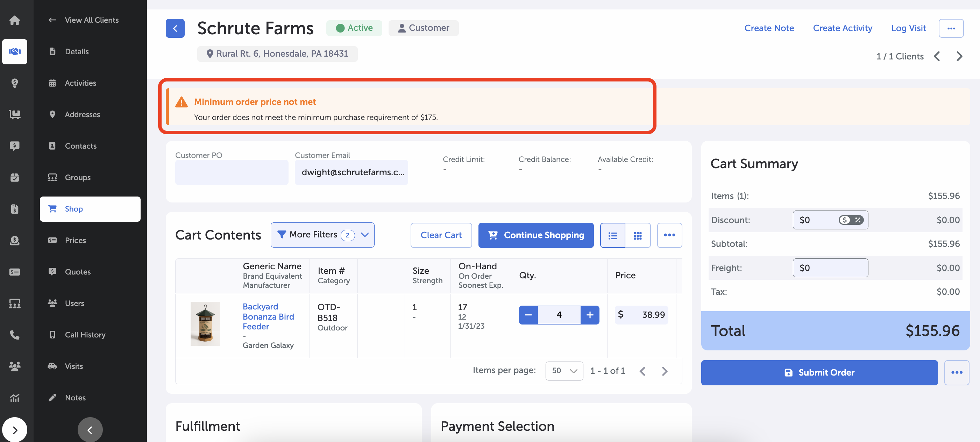Screen dimensions: 980x442
Task: Go to Call History in sidebar
Action: [85, 335]
